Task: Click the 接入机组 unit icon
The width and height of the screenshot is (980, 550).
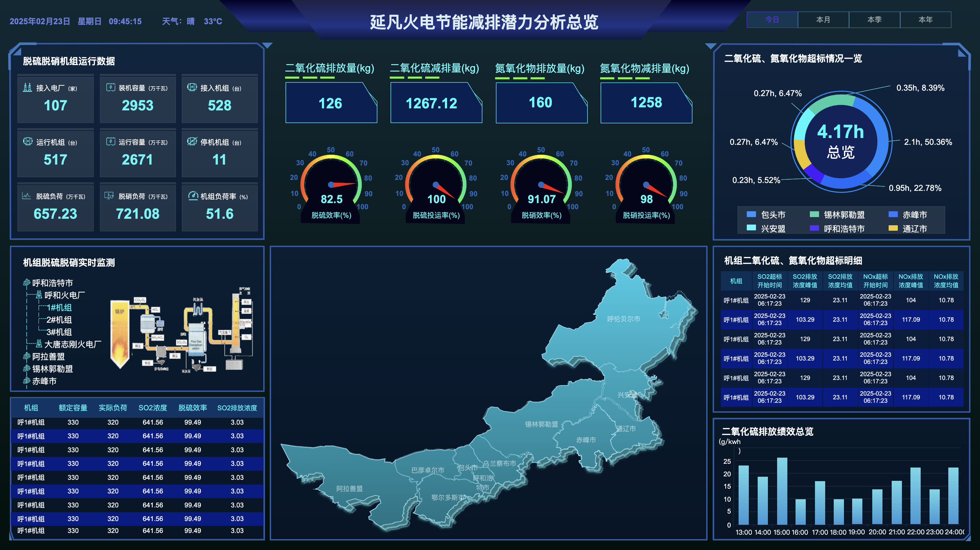Action: 192,88
